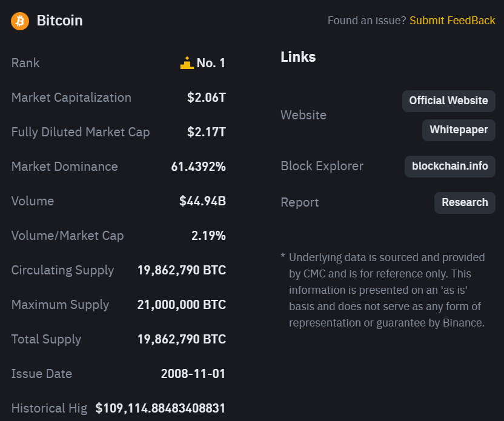Click the Bitcoin title text
Screen dimensions: 504x421
(59, 21)
